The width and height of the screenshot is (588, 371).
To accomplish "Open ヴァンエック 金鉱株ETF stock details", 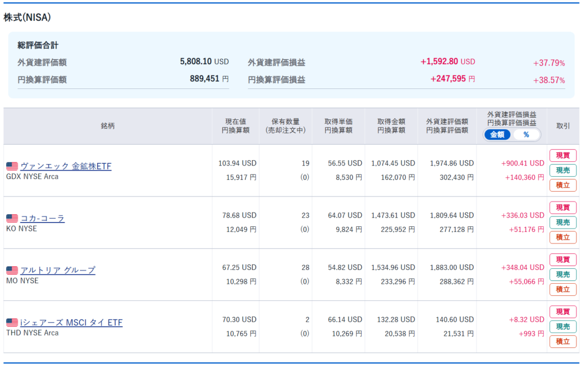I will point(65,167).
